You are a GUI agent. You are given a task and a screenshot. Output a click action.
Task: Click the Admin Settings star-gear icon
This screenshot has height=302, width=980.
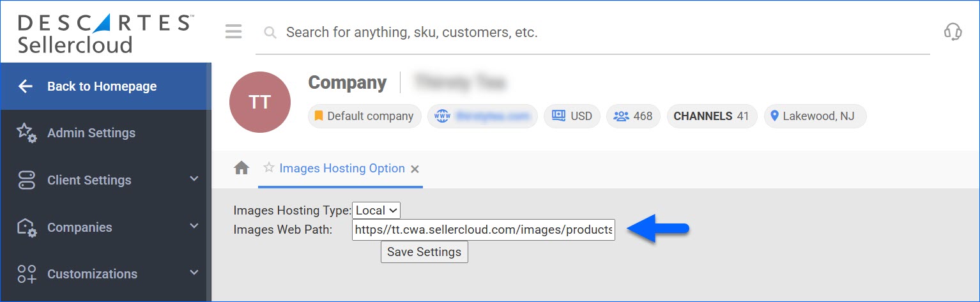coord(26,133)
